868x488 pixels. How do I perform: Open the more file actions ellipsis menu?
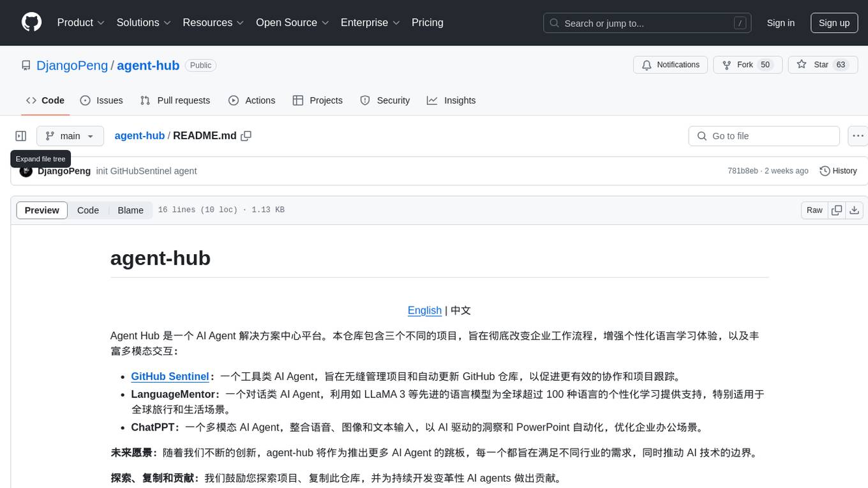(858, 136)
